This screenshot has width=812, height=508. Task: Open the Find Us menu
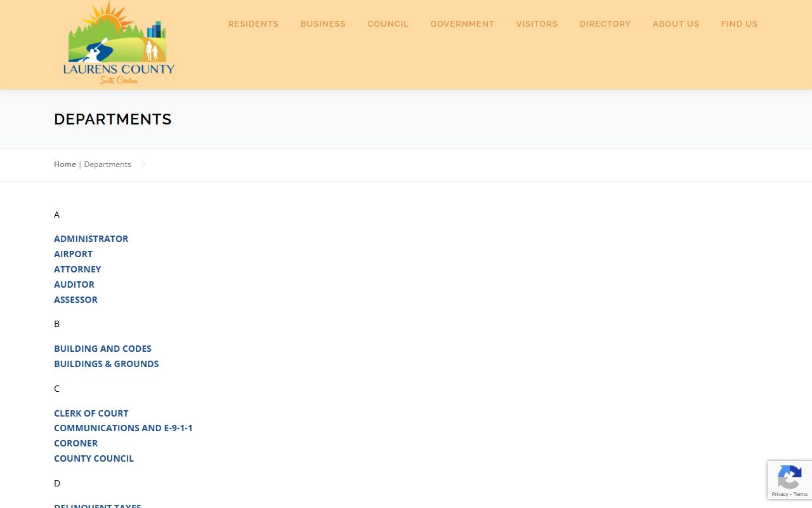(739, 24)
